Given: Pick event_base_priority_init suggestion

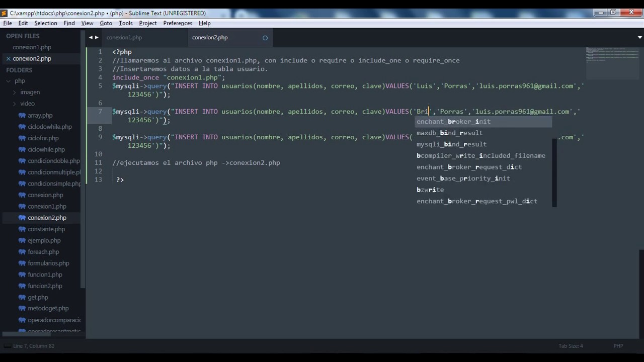Looking at the screenshot, I should (x=484, y=178).
